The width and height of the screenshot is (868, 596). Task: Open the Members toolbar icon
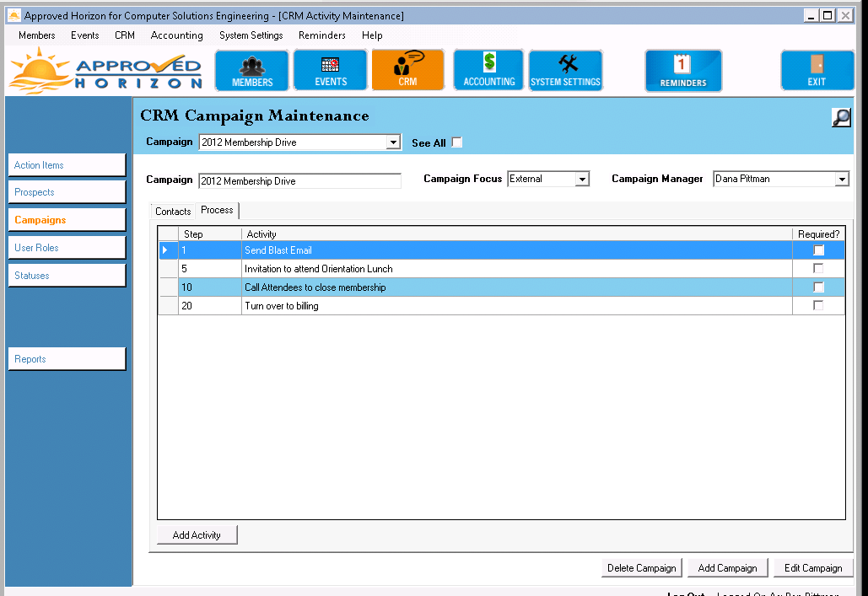coord(251,71)
